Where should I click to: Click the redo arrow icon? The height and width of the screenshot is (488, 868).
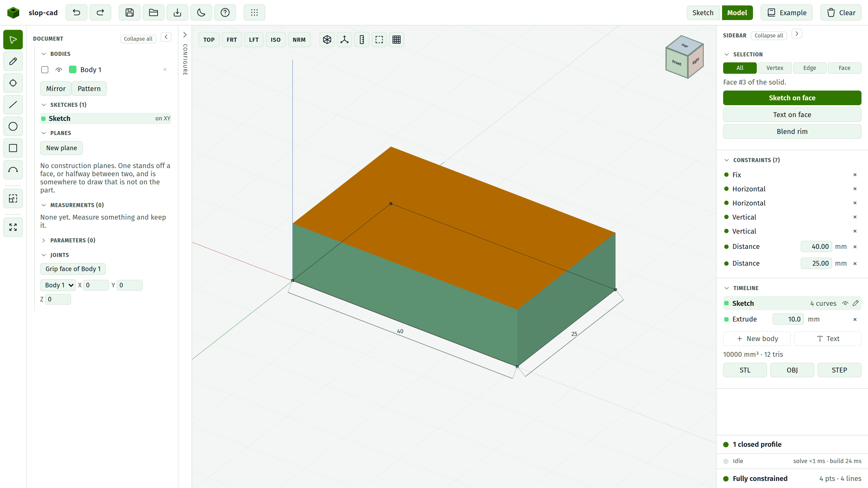100,12
